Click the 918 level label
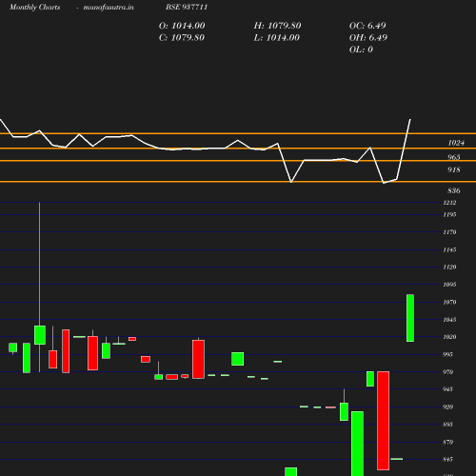Screen dimensions: 476x476 click(x=454, y=169)
